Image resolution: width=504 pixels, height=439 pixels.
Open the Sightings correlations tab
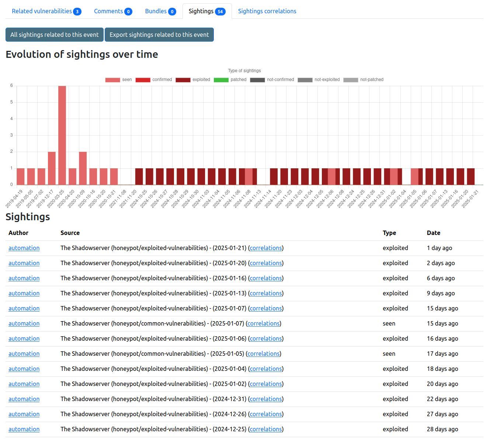(267, 11)
